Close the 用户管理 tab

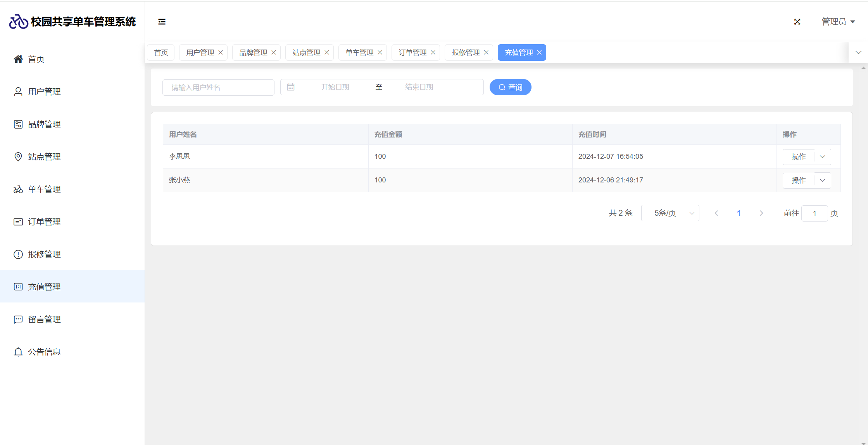coord(221,53)
